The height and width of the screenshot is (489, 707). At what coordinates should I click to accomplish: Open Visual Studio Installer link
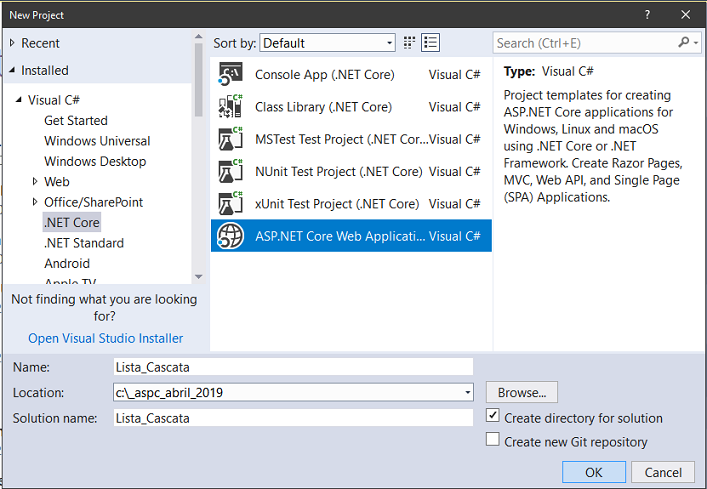tap(106, 338)
